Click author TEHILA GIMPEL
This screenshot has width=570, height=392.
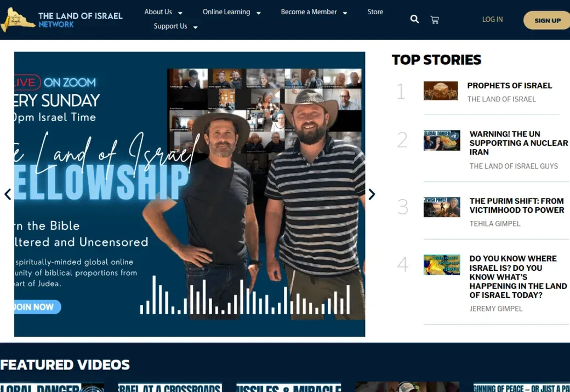click(495, 224)
